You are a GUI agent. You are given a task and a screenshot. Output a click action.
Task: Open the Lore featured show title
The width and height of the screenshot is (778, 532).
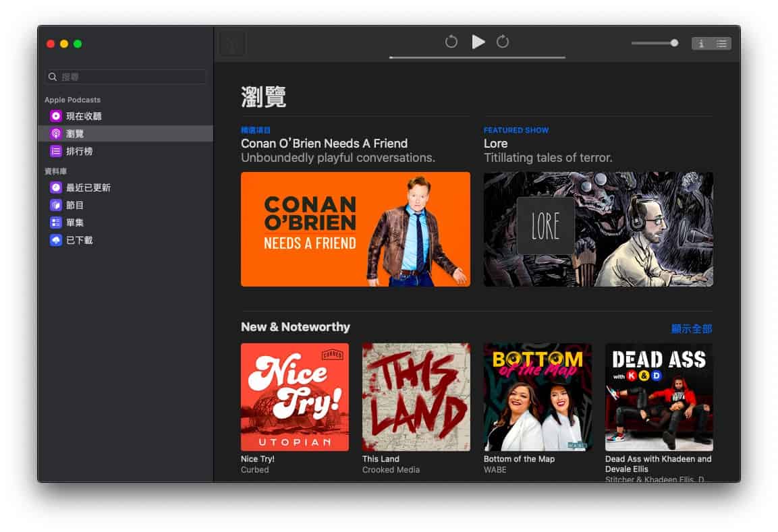[496, 144]
